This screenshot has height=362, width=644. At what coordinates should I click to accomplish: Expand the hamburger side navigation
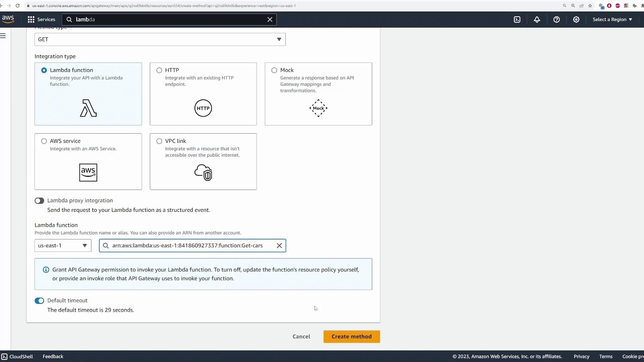[3, 36]
